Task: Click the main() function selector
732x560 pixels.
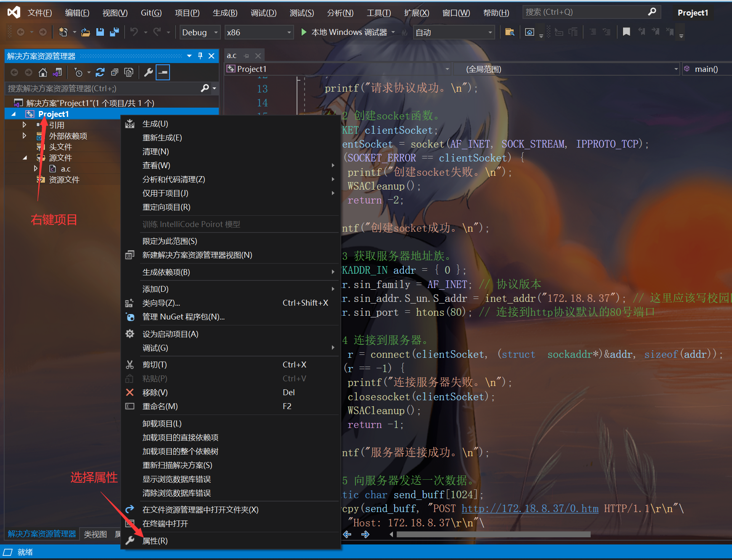Action: point(707,69)
